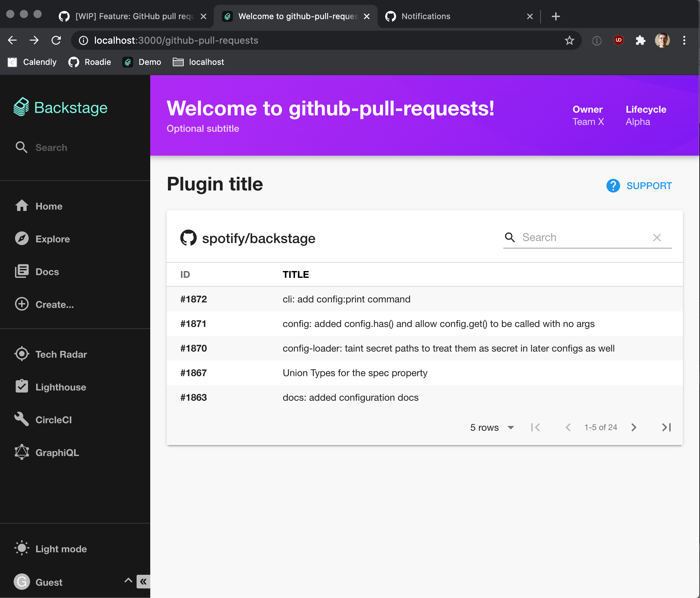Go to first page of table
The width and height of the screenshot is (700, 598).
click(535, 427)
